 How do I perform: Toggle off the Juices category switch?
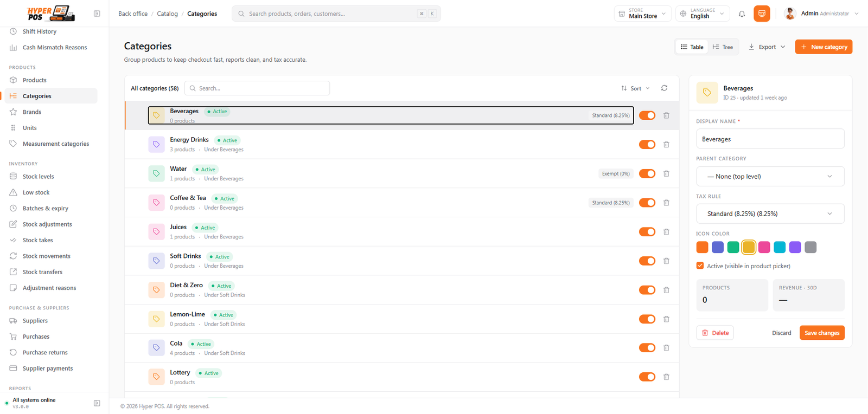pyautogui.click(x=647, y=232)
